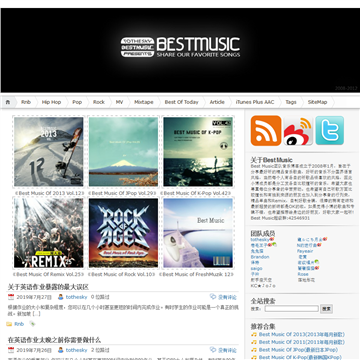Select the Pop navigation tab
Image resolution: width=360 pixels, height=360 pixels.
77,102
